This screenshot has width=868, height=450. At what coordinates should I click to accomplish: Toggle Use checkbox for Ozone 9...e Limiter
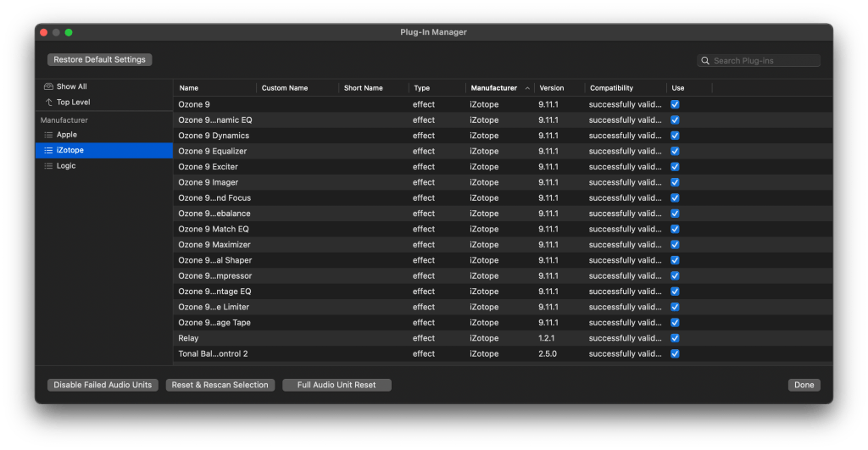pos(675,307)
